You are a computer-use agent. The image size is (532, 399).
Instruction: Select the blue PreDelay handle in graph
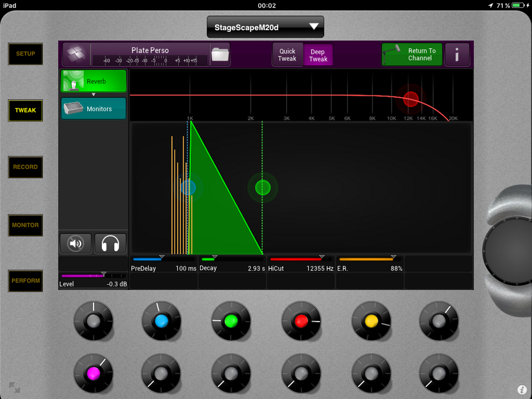pyautogui.click(x=188, y=188)
